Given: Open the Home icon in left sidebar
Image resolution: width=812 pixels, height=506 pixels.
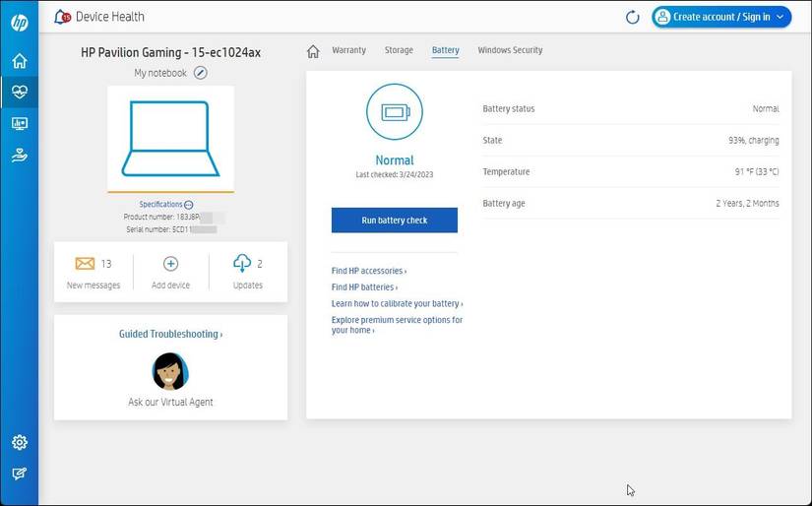Looking at the screenshot, I should 19,61.
